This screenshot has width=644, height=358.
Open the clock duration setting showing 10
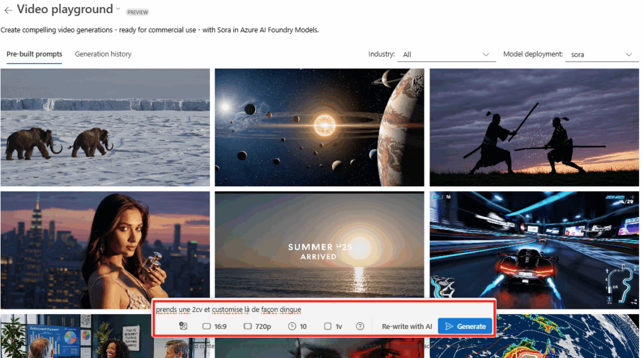click(x=297, y=326)
